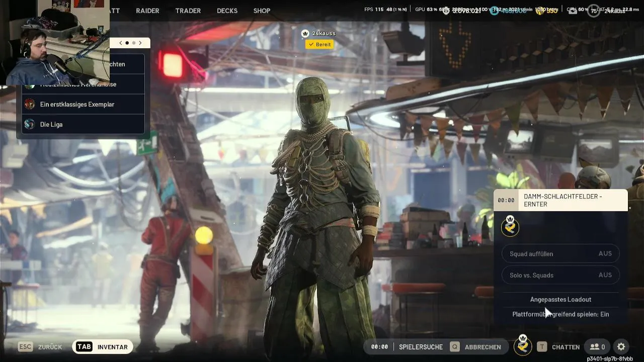The height and width of the screenshot is (362, 644).
Task: Open Chatten chat
Action: [566, 347]
